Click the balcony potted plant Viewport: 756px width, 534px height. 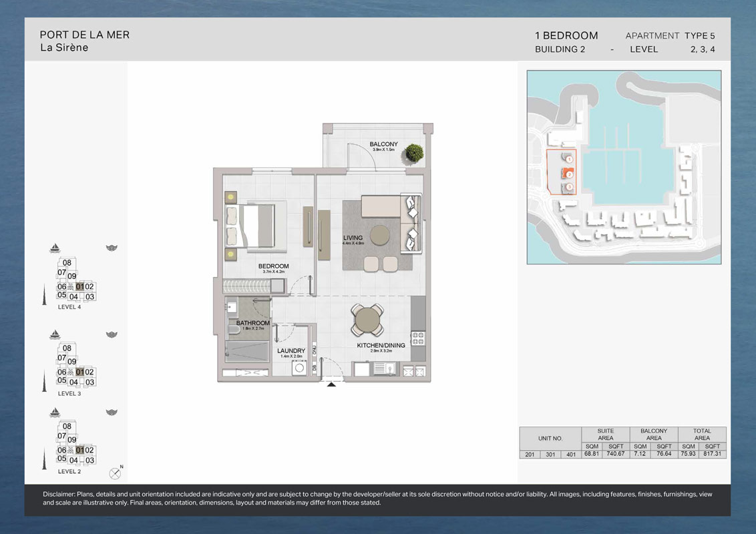pyautogui.click(x=414, y=153)
